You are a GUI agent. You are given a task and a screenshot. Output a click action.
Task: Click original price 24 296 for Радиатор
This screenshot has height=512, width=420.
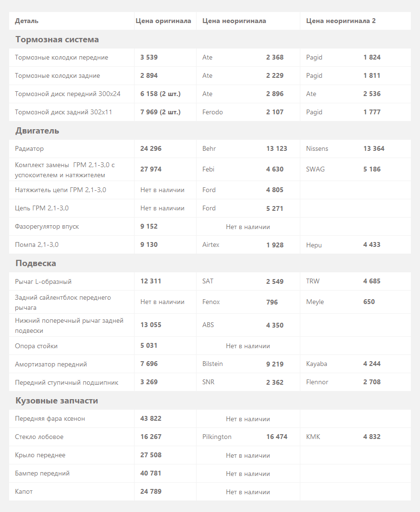151,148
